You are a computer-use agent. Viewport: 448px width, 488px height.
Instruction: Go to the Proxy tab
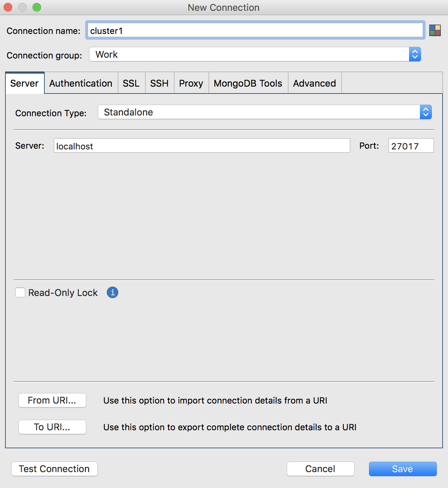pyautogui.click(x=191, y=83)
